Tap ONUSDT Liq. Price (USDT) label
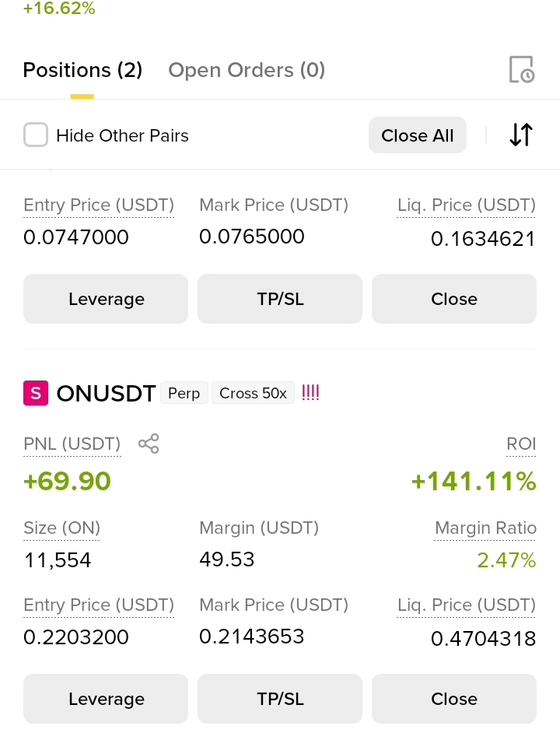The height and width of the screenshot is (747, 560). click(x=467, y=605)
